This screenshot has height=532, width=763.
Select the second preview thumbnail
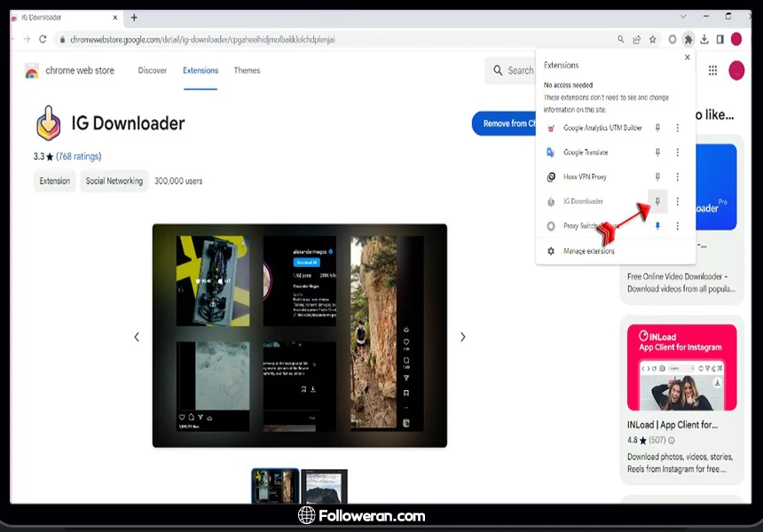coord(324,486)
